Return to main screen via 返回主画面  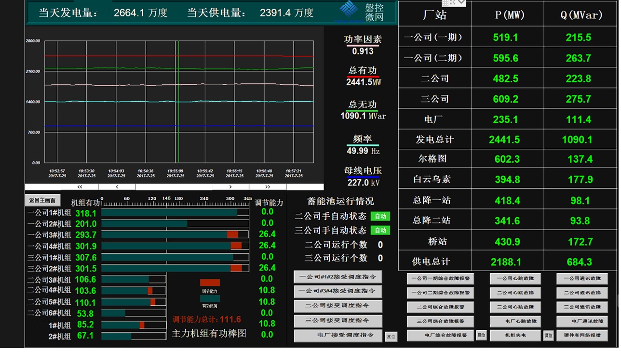click(x=43, y=201)
